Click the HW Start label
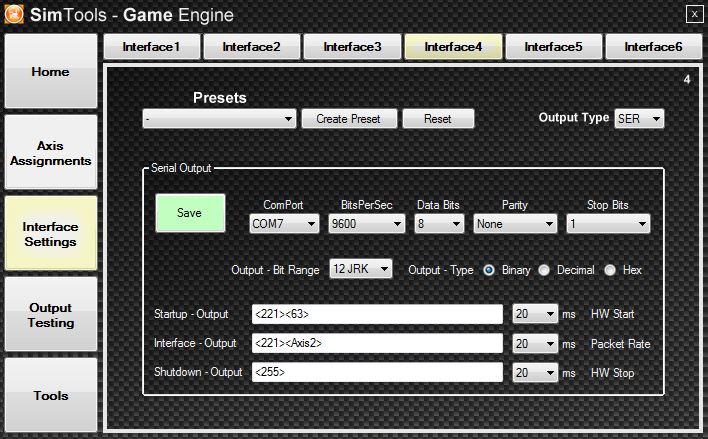Image resolution: width=708 pixels, height=439 pixels. (x=612, y=314)
